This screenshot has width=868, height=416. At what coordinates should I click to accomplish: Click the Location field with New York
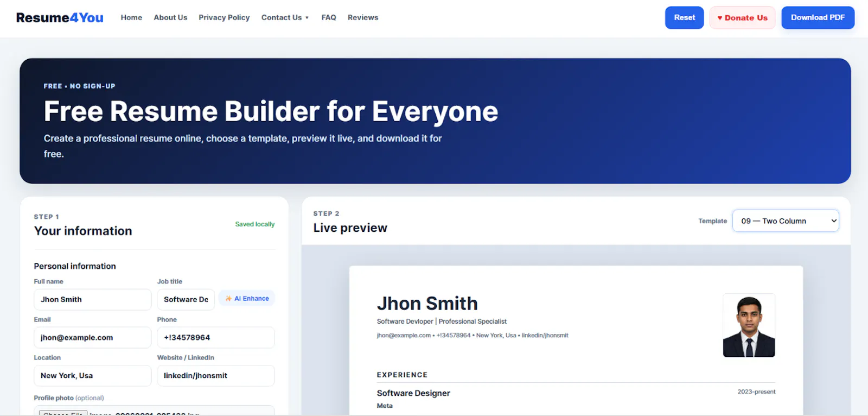(93, 375)
